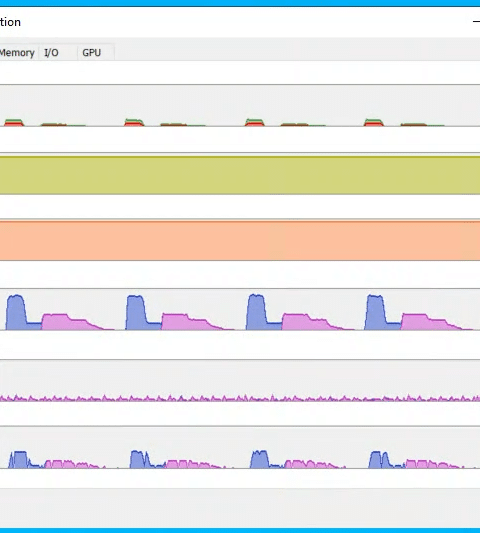This screenshot has height=533, width=480.
Task: Click the window title bar text
Action: tap(10, 22)
